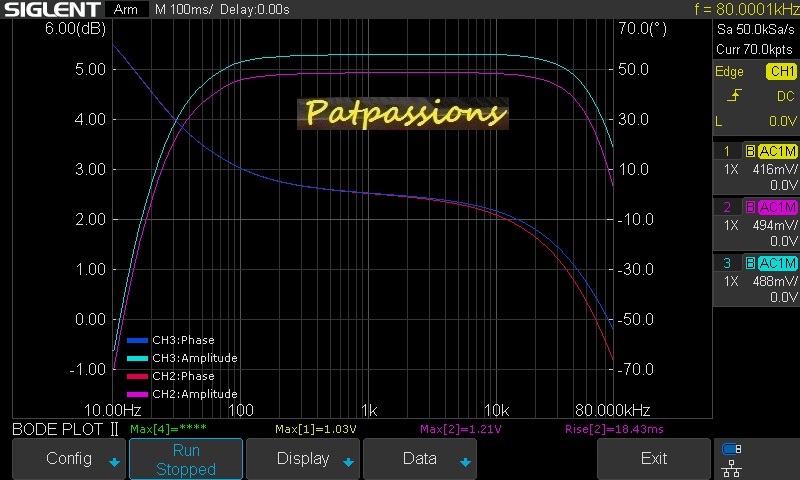Select the rising edge trigger slope icon
This screenshot has width=800, height=480.
point(734,95)
